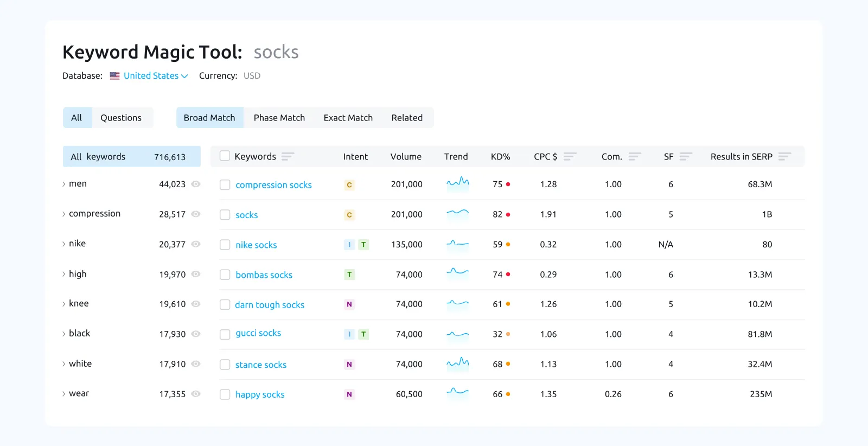Toggle the eye icon for wear group
This screenshot has width=868, height=446.
196,394
